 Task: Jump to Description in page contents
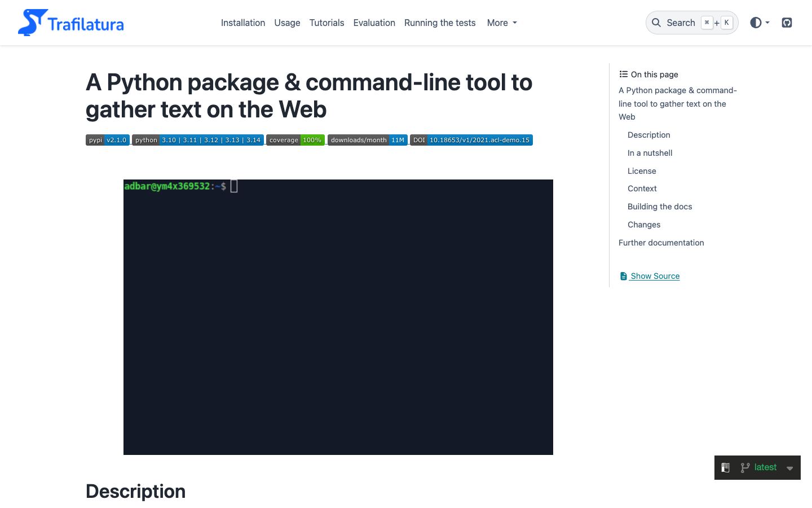649,135
